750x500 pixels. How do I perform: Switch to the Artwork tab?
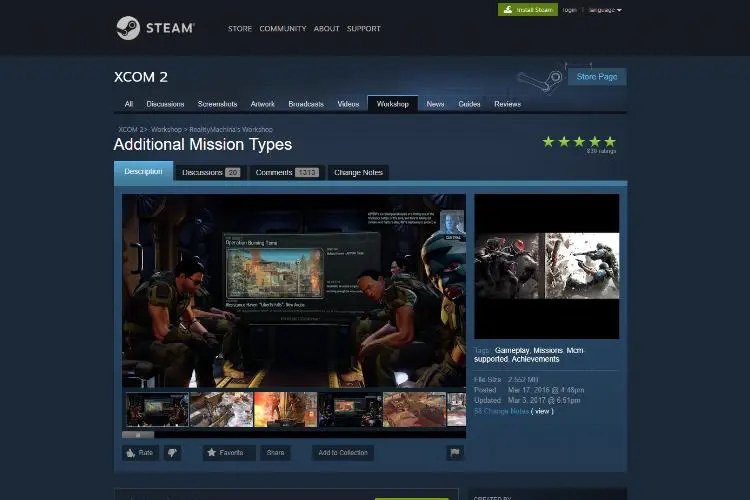263,104
